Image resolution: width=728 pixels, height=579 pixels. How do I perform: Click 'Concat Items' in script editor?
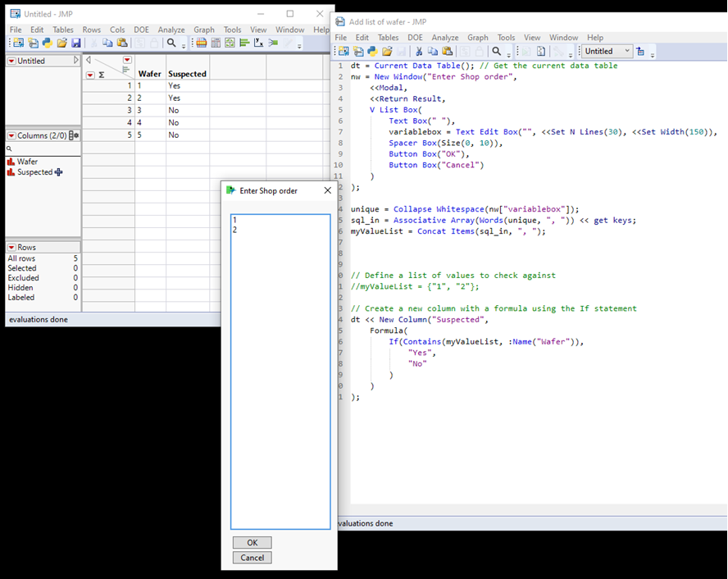tap(444, 231)
